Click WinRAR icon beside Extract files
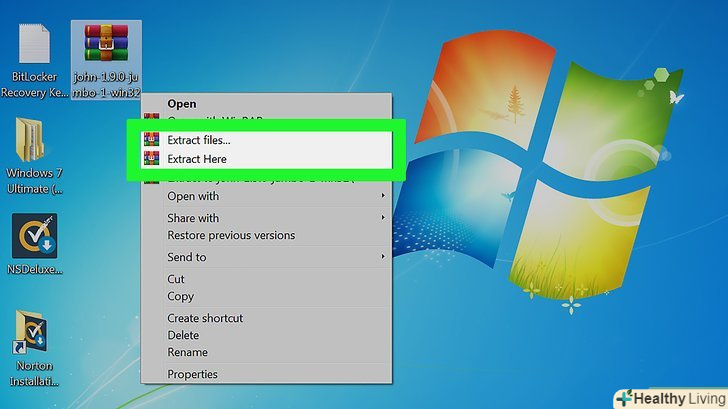The width and height of the screenshot is (728, 409). 151,139
